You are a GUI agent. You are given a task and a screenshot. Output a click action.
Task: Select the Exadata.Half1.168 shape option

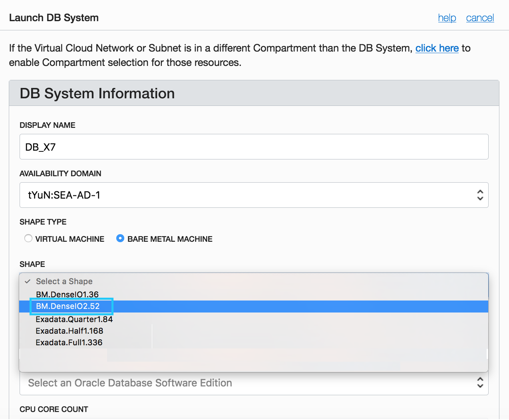70,331
